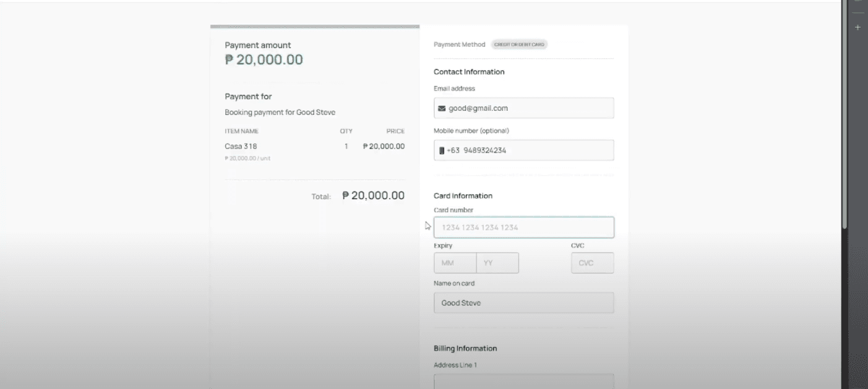
Task: Click the Total ₱ 20,000.00 amount
Action: 373,196
